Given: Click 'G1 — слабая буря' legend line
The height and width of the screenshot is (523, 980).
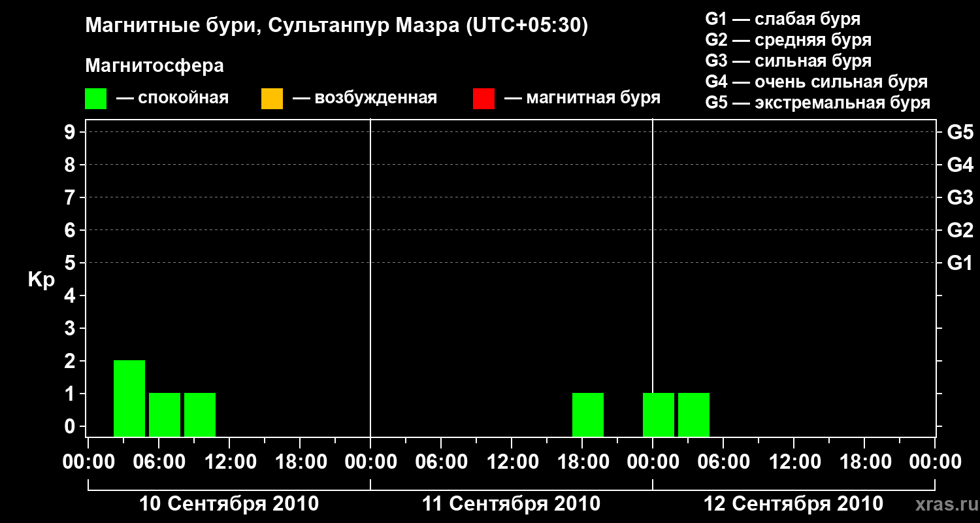Looking at the screenshot, I should coord(783,19).
